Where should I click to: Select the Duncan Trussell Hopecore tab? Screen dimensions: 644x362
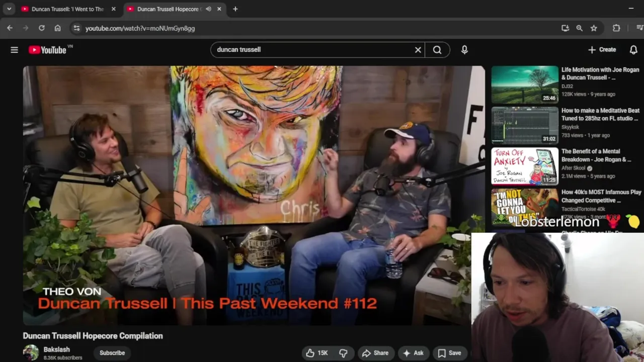[169, 9]
